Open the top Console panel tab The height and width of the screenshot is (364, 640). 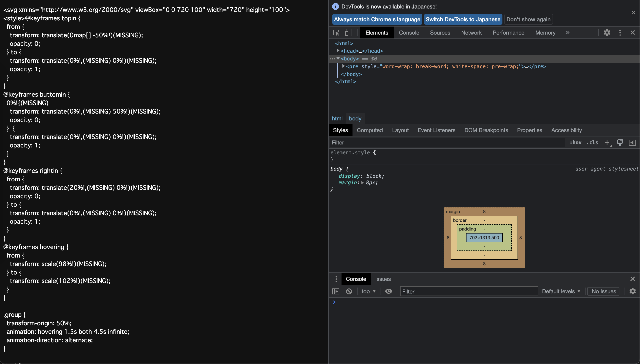click(x=409, y=33)
